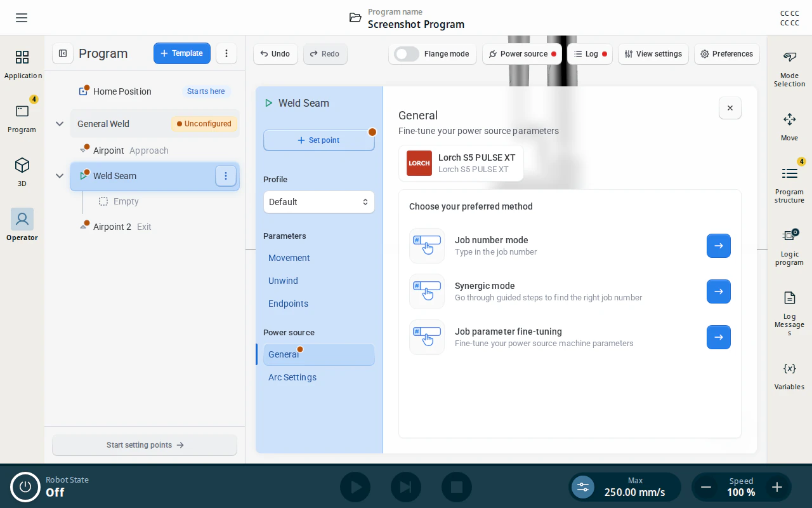Open the 3D view

[22, 172]
